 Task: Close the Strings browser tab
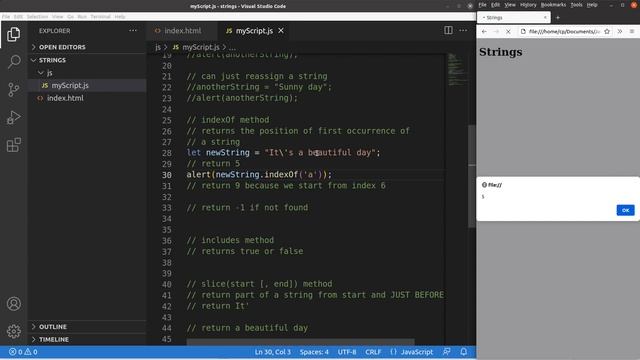(545, 18)
